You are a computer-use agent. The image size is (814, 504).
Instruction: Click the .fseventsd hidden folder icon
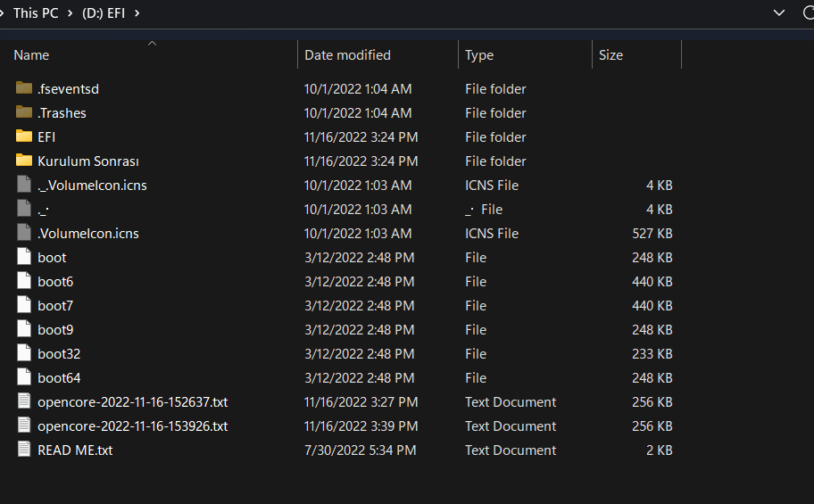pos(24,88)
